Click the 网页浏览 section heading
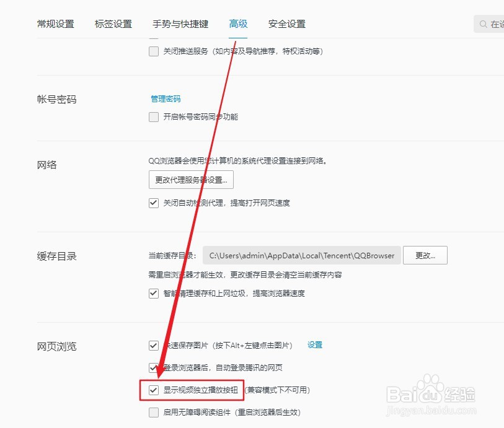Screen dimensions: 504x428 click(56, 346)
